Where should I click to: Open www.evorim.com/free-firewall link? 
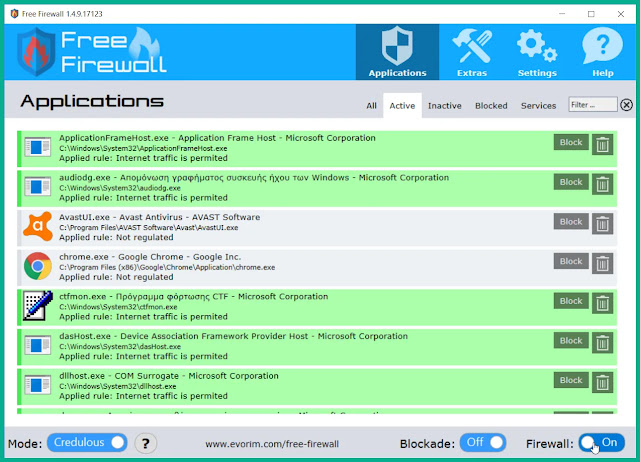(272, 444)
